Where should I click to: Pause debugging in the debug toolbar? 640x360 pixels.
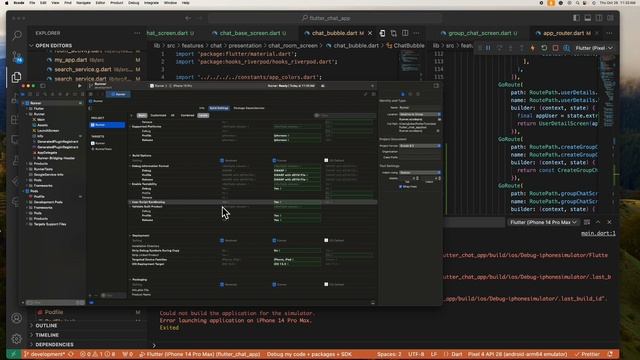[x=488, y=48]
